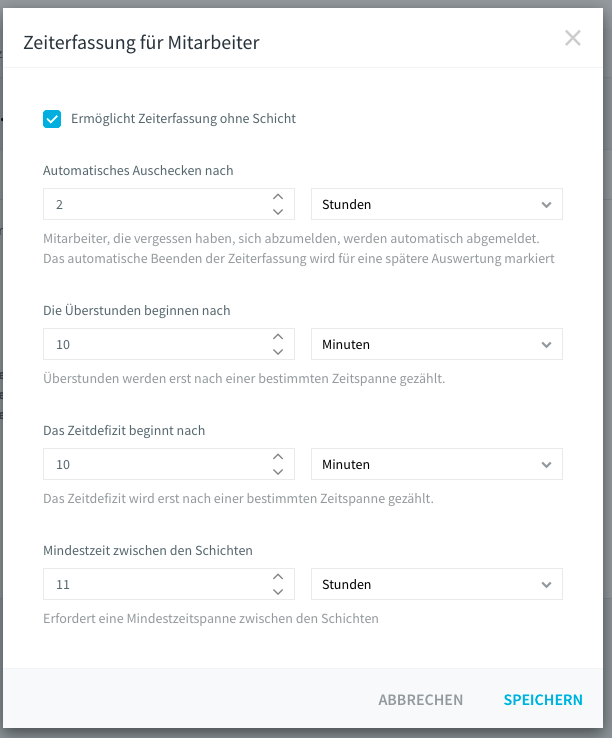This screenshot has width=612, height=738.
Task: Click down arrow for Überstunden beginnen nach
Action: tap(278, 352)
